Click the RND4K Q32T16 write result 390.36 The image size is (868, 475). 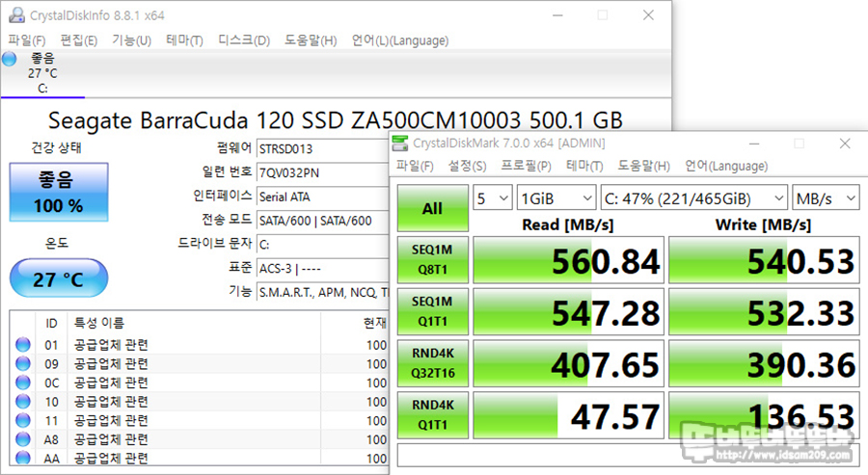pyautogui.click(x=764, y=363)
